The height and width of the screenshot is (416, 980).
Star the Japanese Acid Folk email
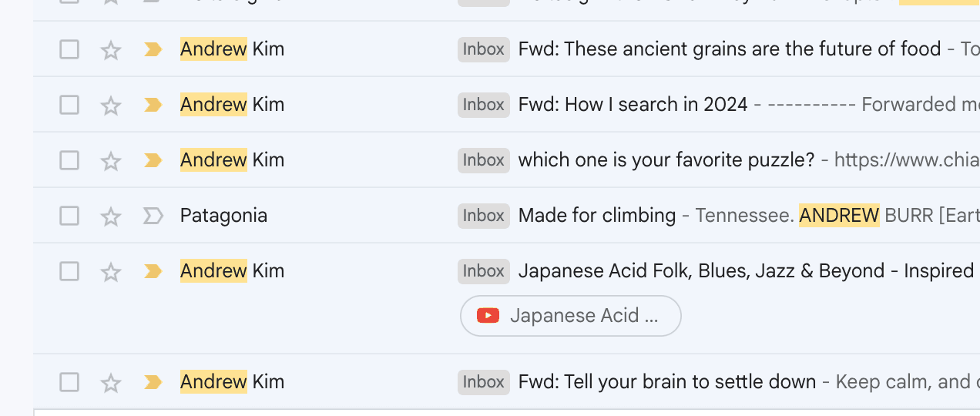pos(111,272)
